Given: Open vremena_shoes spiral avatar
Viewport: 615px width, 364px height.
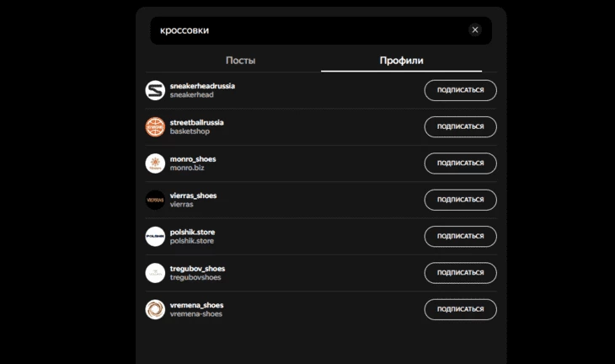Looking at the screenshot, I should click(155, 309).
